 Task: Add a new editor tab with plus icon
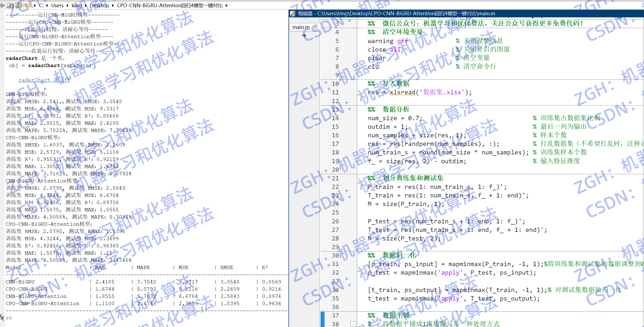click(304, 36)
